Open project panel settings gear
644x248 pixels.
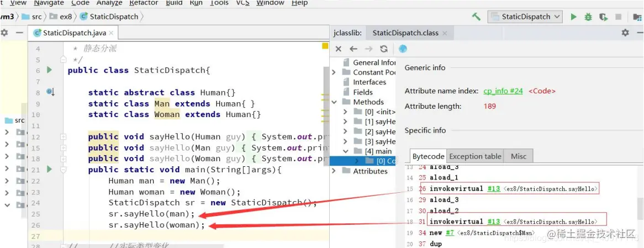[4, 33]
